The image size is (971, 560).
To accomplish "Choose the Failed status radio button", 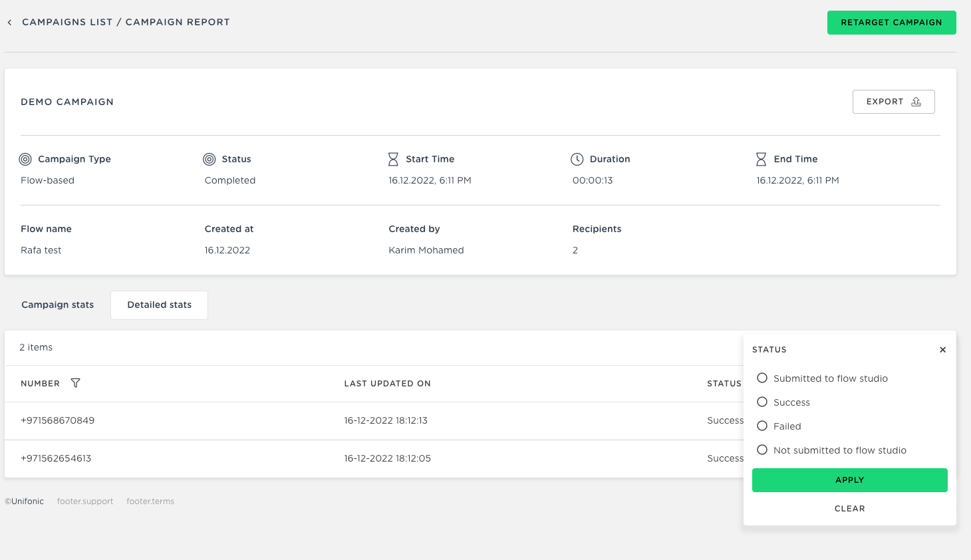I will [762, 426].
